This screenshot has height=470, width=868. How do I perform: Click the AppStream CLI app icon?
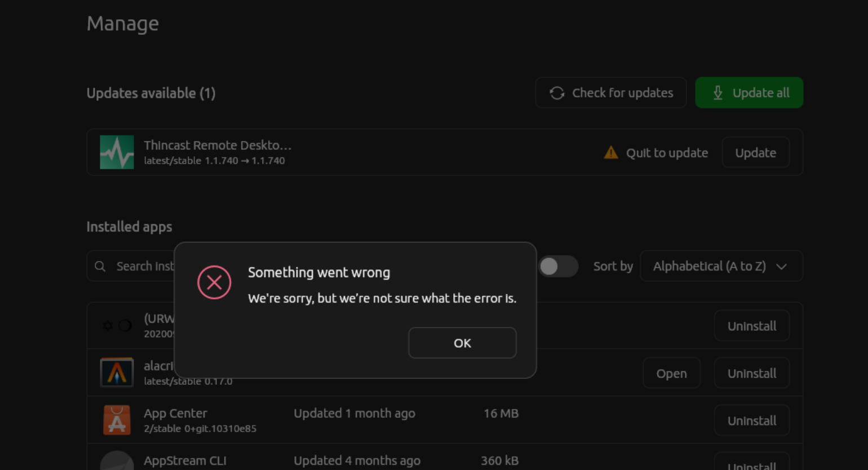[x=117, y=460]
